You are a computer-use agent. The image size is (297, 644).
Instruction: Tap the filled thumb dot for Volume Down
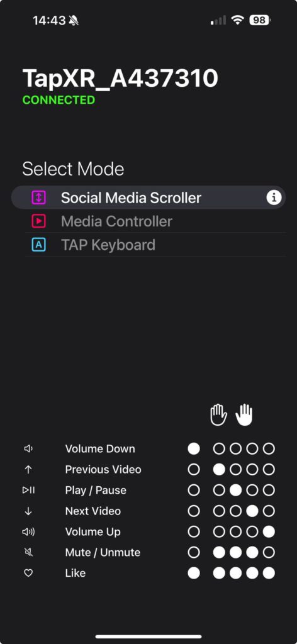193,448
